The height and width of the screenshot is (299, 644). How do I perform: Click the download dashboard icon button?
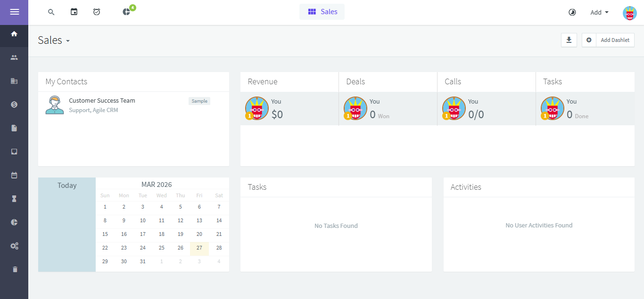coord(569,40)
